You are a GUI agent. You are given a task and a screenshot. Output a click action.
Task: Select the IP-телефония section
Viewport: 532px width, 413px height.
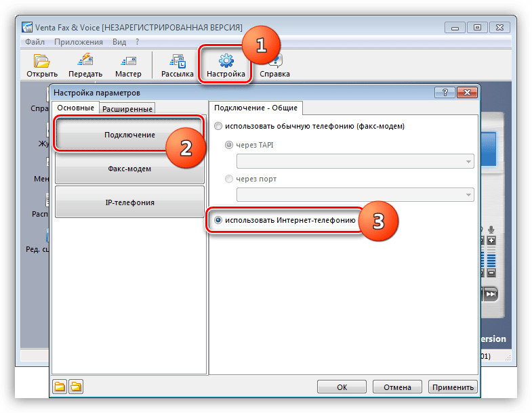coord(129,202)
